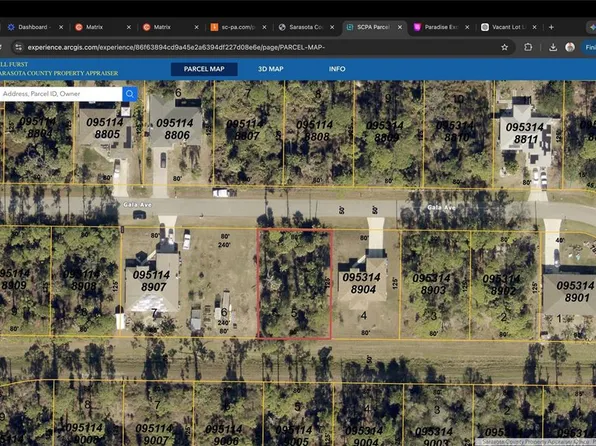Close the second Matrix tab
The width and height of the screenshot is (596, 446).
point(196,27)
